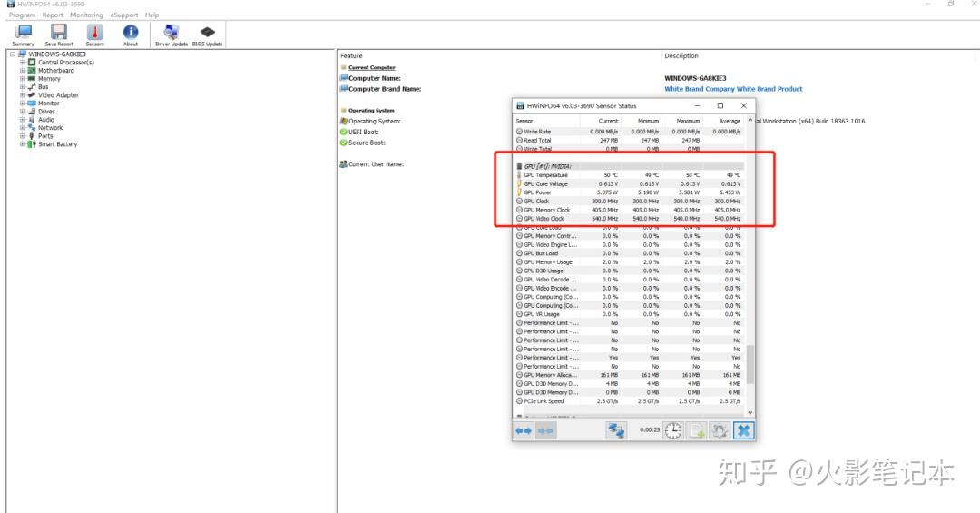Launch Driver Update from toolbar
Viewport: 980px width, 513px height.
[171, 35]
